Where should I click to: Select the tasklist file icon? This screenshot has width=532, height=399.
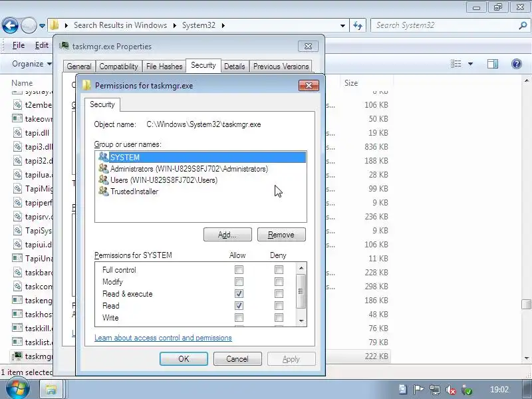17,342
